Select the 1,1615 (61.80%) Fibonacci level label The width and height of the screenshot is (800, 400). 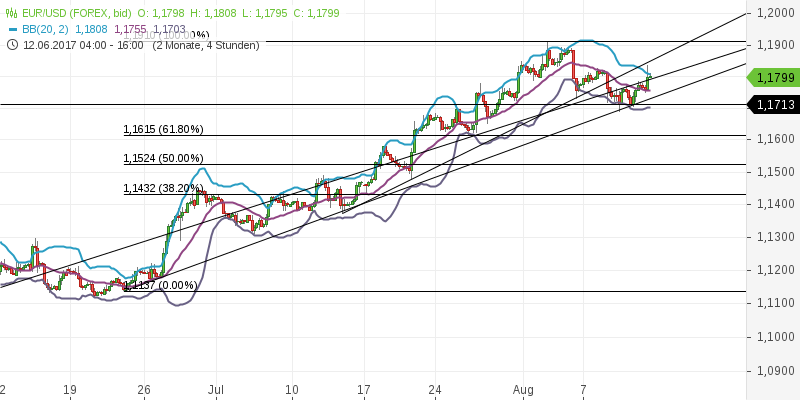163,130
